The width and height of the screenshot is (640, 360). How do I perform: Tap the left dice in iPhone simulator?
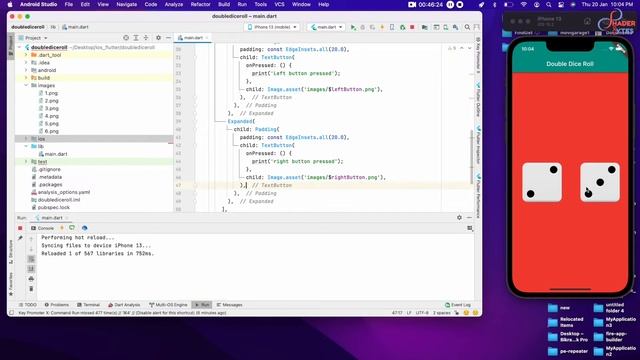(542, 182)
